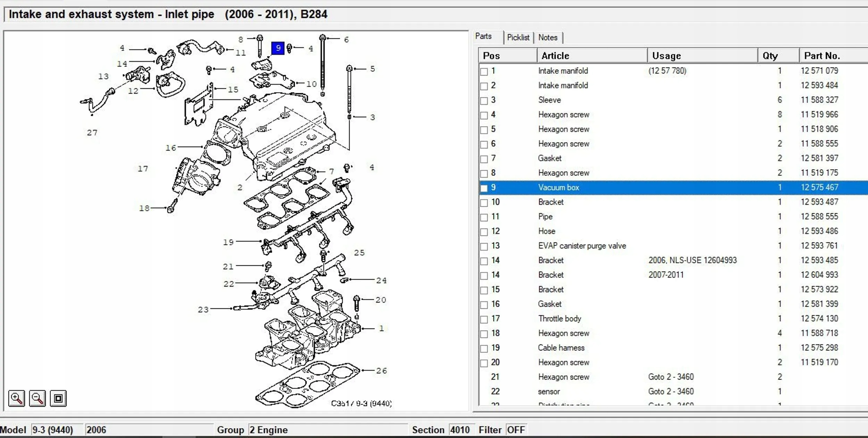Click the zoom in magnifier icon
Viewport: 868px width, 438px height.
(x=16, y=398)
